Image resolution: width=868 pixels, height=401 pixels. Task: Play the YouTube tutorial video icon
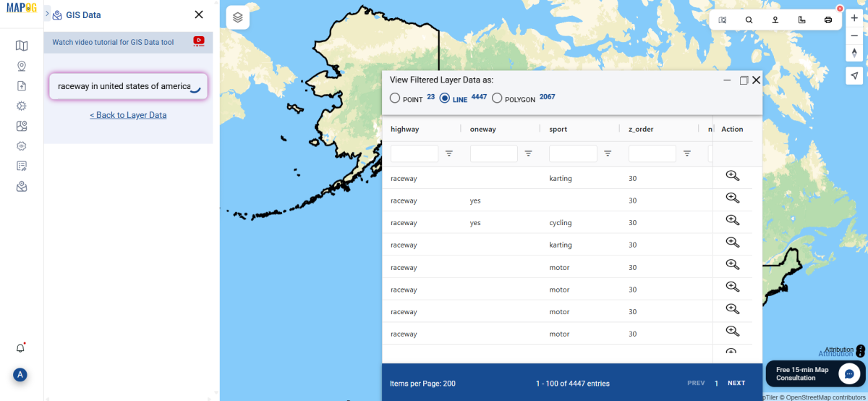coord(199,42)
